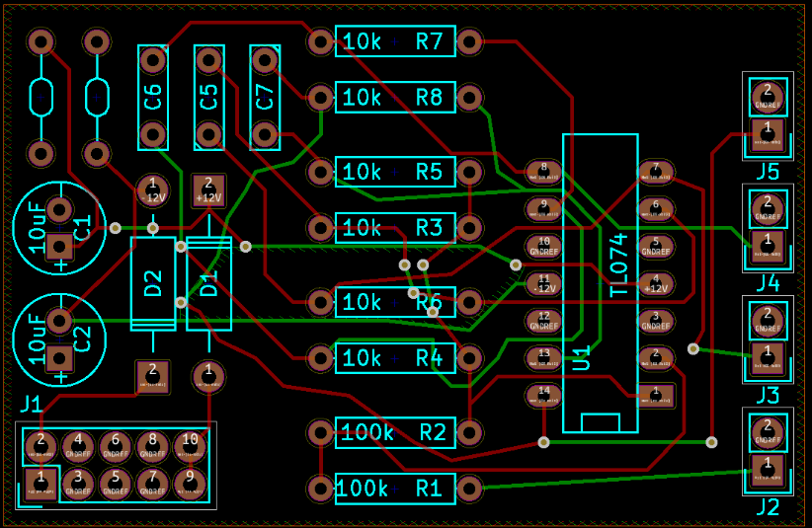
Task: Click the -12V pad 11 of U1
Action: tap(544, 283)
